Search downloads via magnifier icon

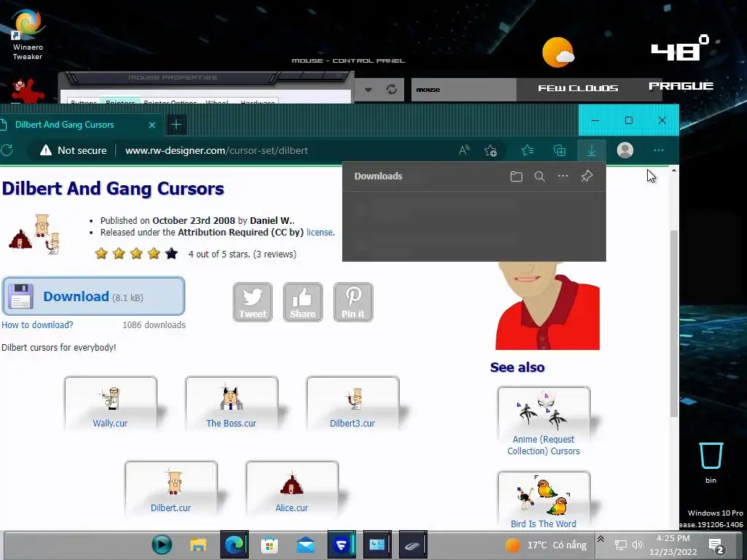pyautogui.click(x=539, y=176)
